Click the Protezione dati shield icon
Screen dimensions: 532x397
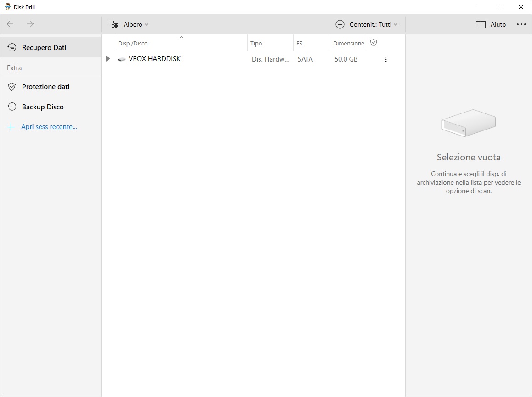[12, 86]
